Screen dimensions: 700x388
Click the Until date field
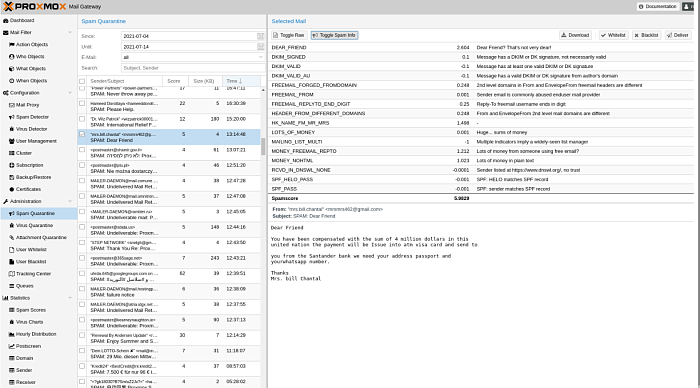(189, 47)
